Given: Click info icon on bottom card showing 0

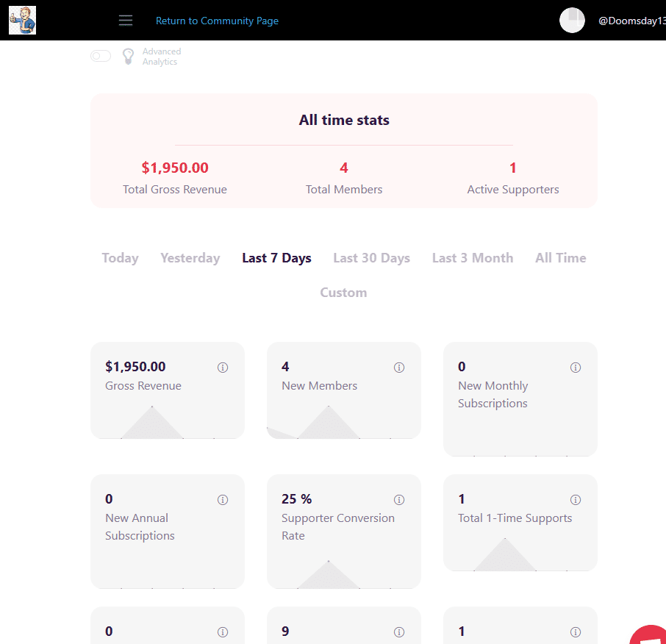Looking at the screenshot, I should [223, 632].
